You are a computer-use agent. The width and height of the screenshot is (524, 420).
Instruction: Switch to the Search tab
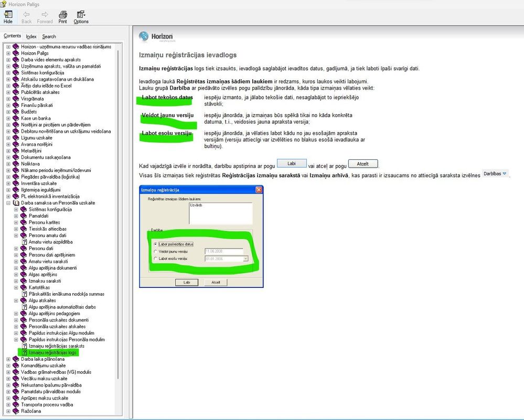(49, 36)
